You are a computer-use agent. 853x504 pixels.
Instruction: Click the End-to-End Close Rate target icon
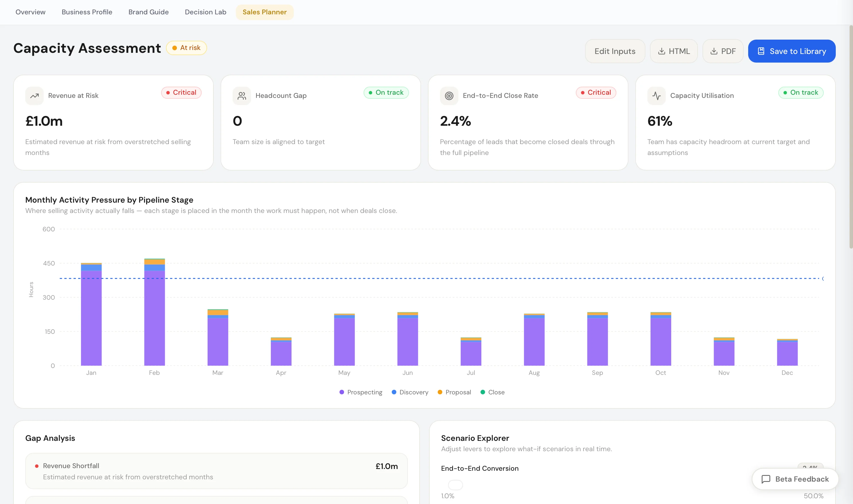point(449,96)
